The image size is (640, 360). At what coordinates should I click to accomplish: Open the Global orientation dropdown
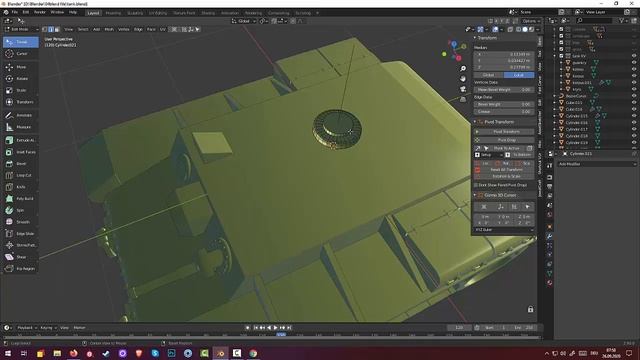point(244,21)
